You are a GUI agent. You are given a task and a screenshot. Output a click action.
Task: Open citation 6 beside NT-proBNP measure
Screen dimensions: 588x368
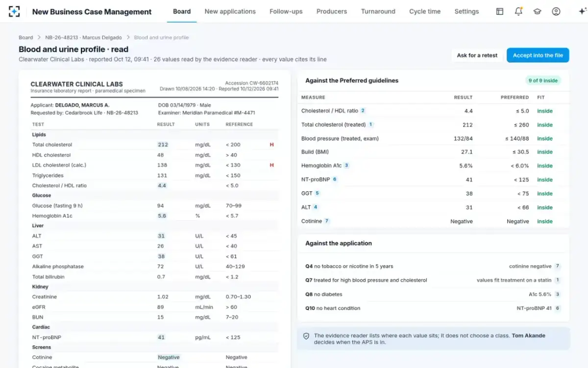(335, 180)
